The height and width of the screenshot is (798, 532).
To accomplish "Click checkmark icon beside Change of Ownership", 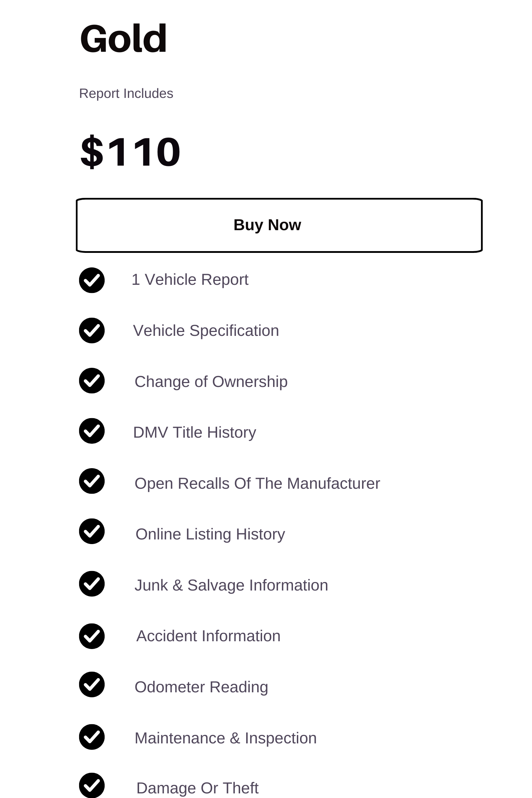I will tap(92, 381).
